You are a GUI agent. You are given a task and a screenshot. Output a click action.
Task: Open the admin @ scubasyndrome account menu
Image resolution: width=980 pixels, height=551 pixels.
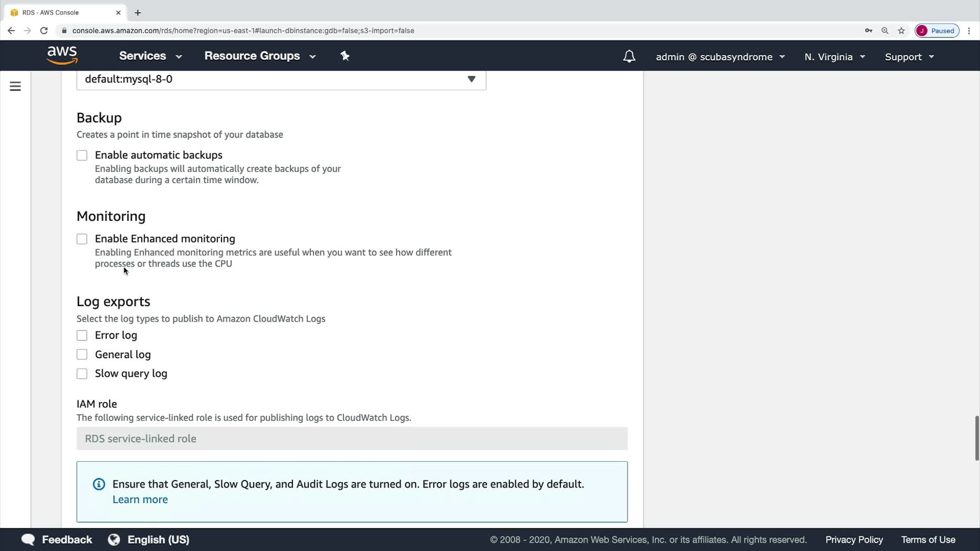pos(720,57)
